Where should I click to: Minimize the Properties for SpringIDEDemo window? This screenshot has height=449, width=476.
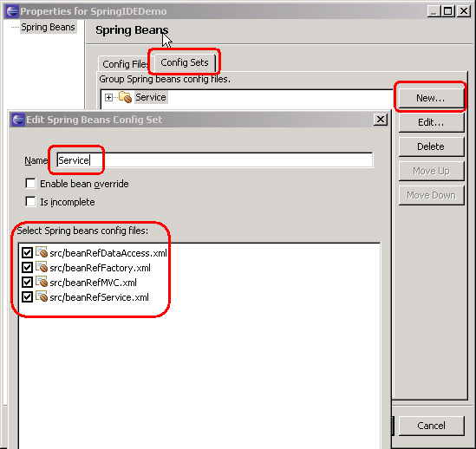(x=434, y=11)
